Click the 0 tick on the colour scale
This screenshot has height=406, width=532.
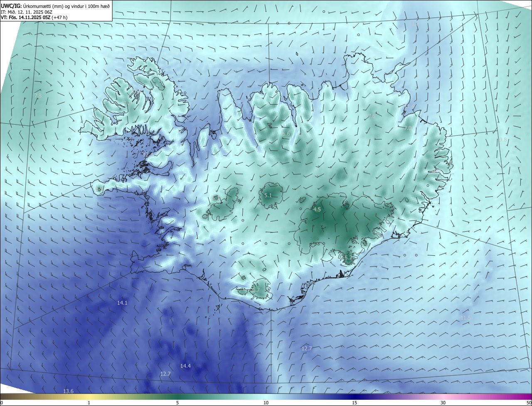coord(2,403)
